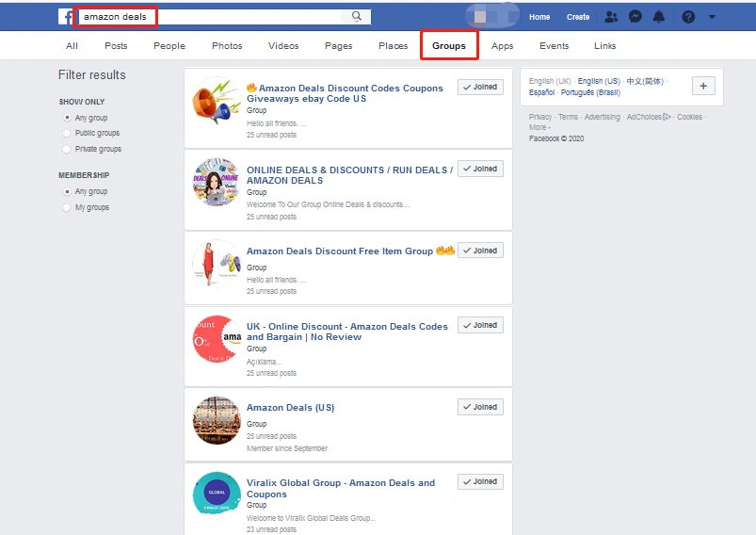Screen dimensions: 756x535
Task: Open Amazon Deals (US) group thumbnail
Action: [x=217, y=420]
